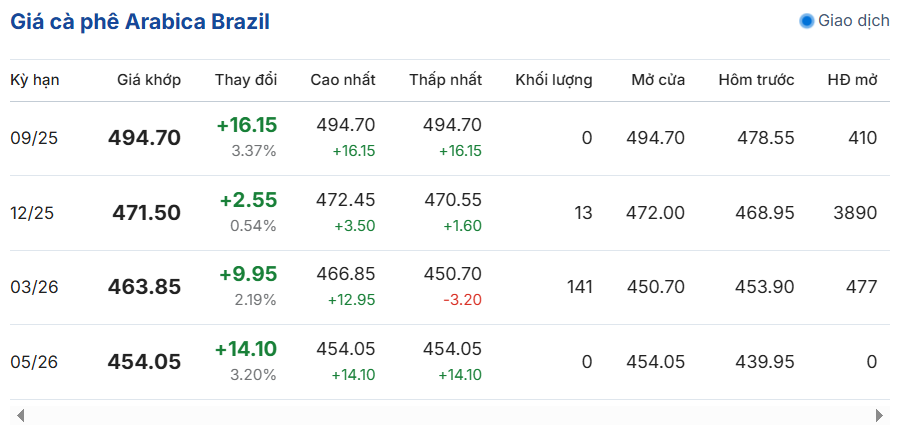Click the HĐ mở column header
Image resolution: width=905 pixels, height=434 pixels.
click(852, 80)
